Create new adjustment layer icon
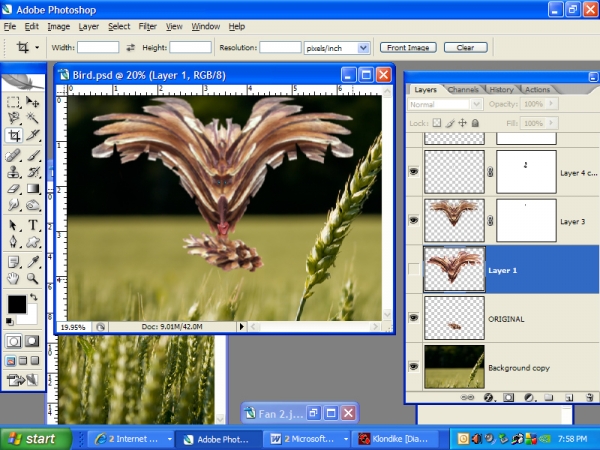This screenshot has height=450, width=600. click(x=529, y=398)
